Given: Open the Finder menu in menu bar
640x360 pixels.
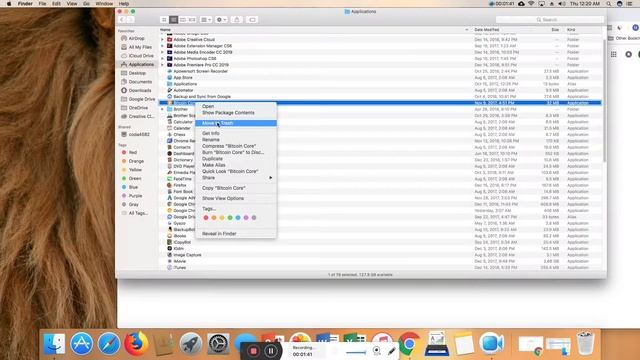Looking at the screenshot, I should (x=25, y=4).
